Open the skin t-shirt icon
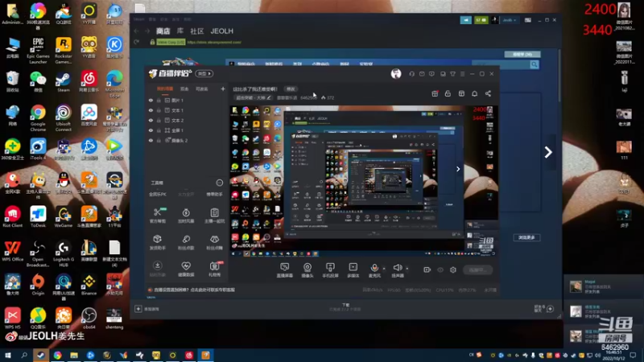This screenshot has width=644, height=362. [x=452, y=74]
